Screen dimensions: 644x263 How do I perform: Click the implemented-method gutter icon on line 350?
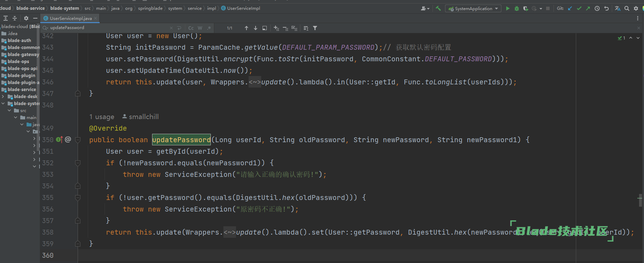(x=59, y=140)
